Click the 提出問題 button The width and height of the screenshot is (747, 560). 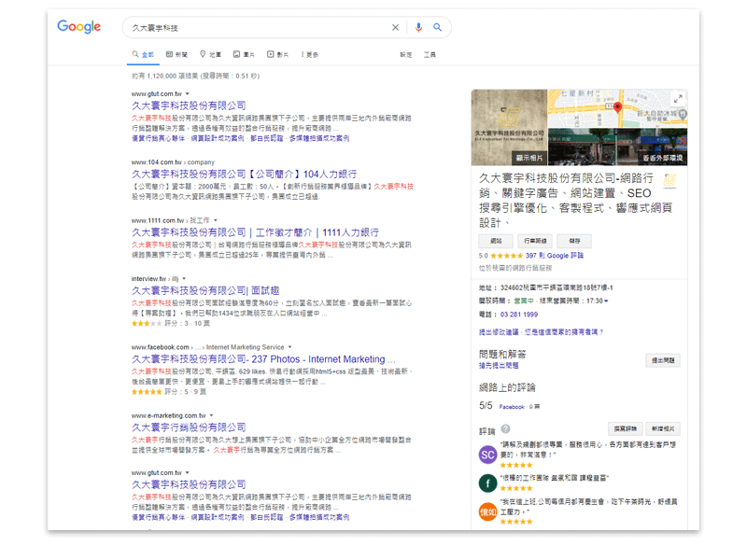(x=663, y=360)
